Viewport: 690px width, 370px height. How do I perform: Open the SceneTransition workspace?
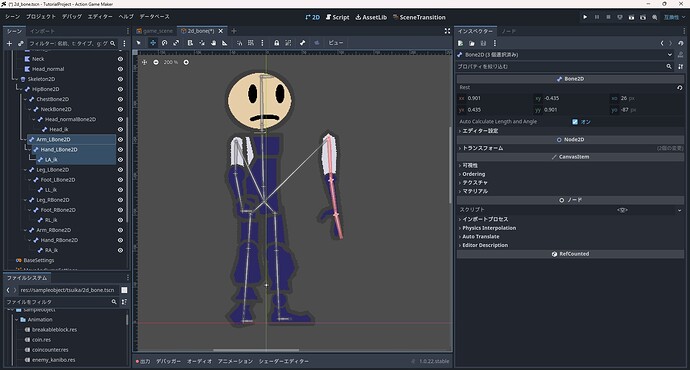[x=419, y=17]
